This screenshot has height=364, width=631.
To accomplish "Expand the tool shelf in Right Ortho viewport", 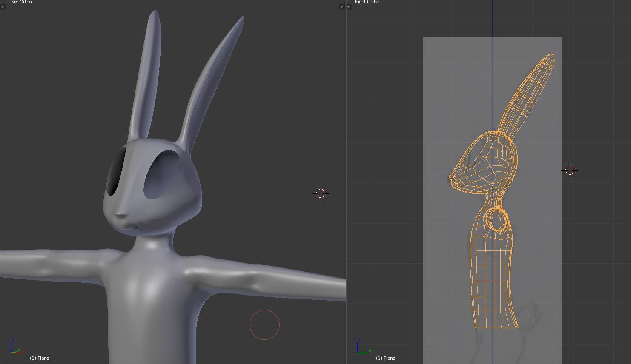I will (x=349, y=7).
